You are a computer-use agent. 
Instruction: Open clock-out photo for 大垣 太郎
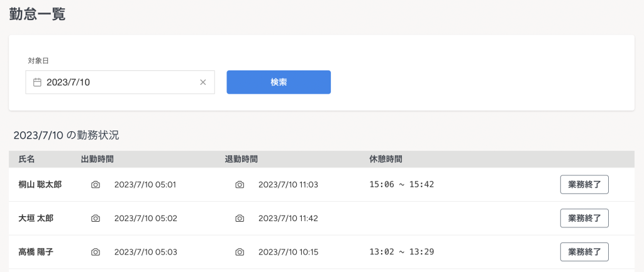240,218
